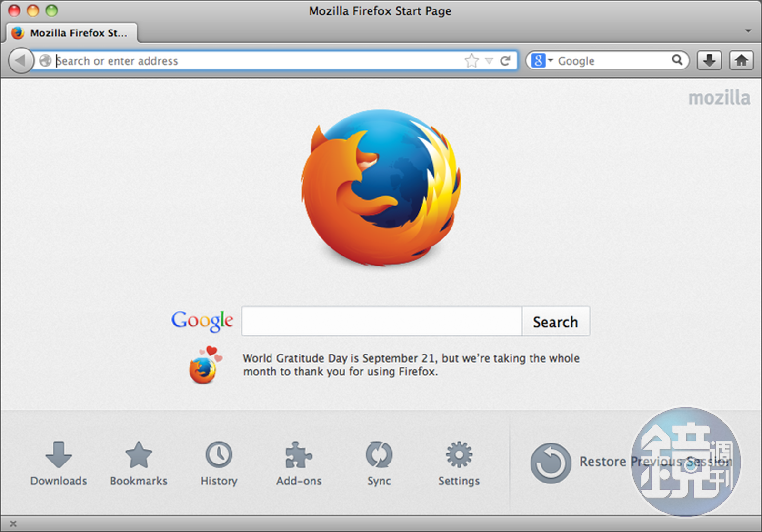This screenshot has width=762, height=532.
Task: Reload the current page
Action: click(505, 61)
